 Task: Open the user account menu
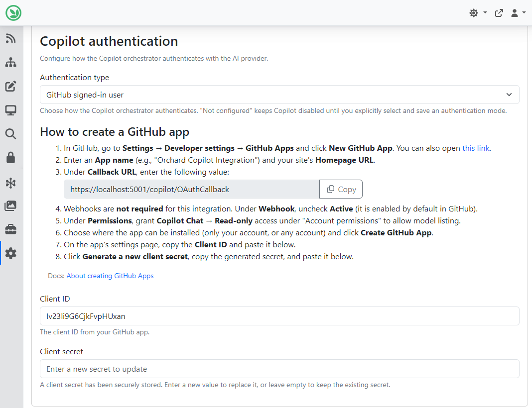pos(518,13)
